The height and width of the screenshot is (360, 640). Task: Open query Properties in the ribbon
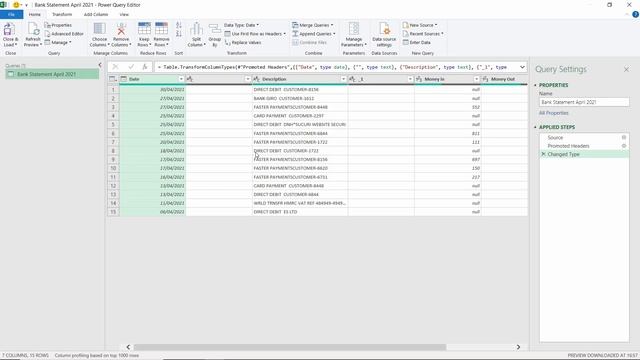pos(58,25)
